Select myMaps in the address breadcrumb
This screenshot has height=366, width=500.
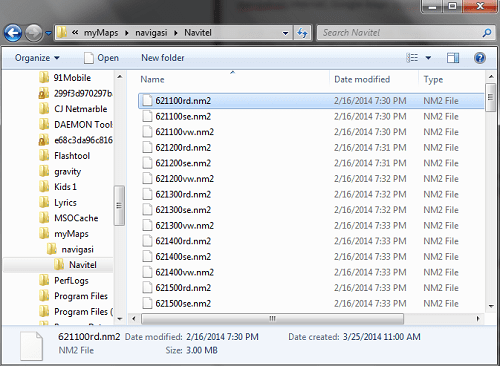point(101,33)
